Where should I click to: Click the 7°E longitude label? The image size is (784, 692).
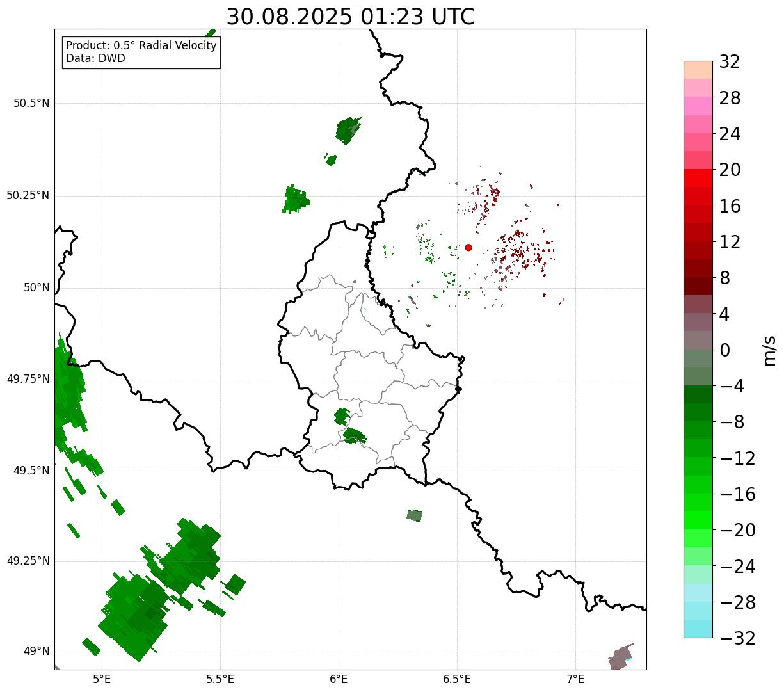click(576, 679)
